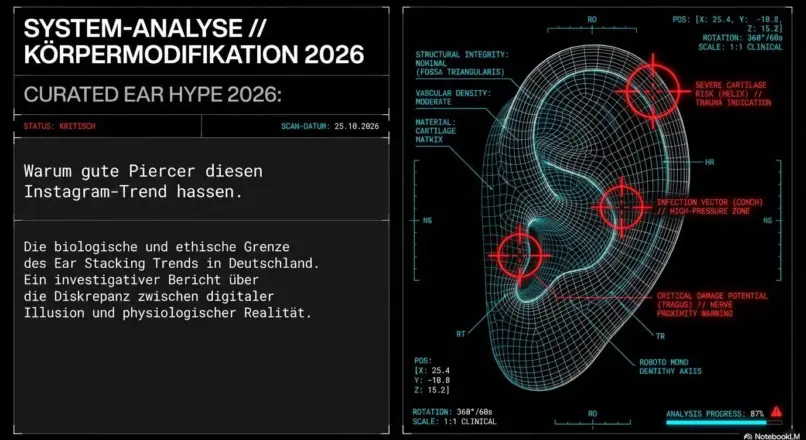Click the left NS axis marker
This screenshot has width=806, height=440.
click(x=427, y=220)
